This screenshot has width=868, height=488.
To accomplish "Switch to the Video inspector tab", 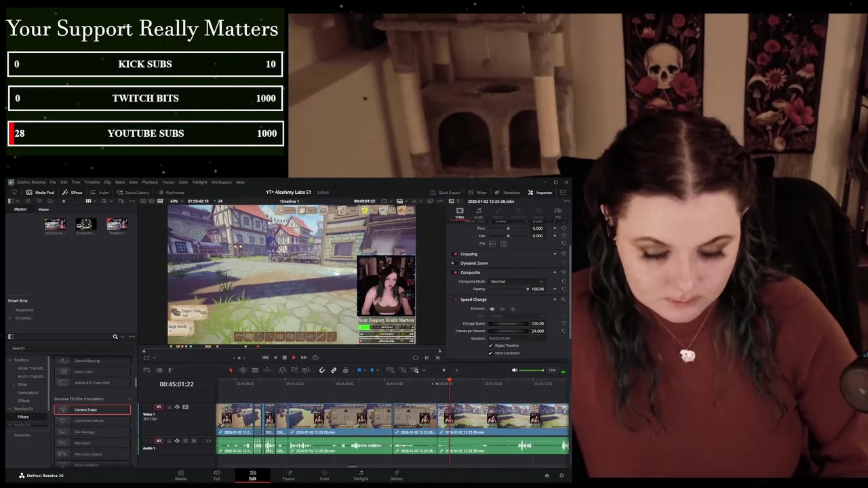I will 460,213.
